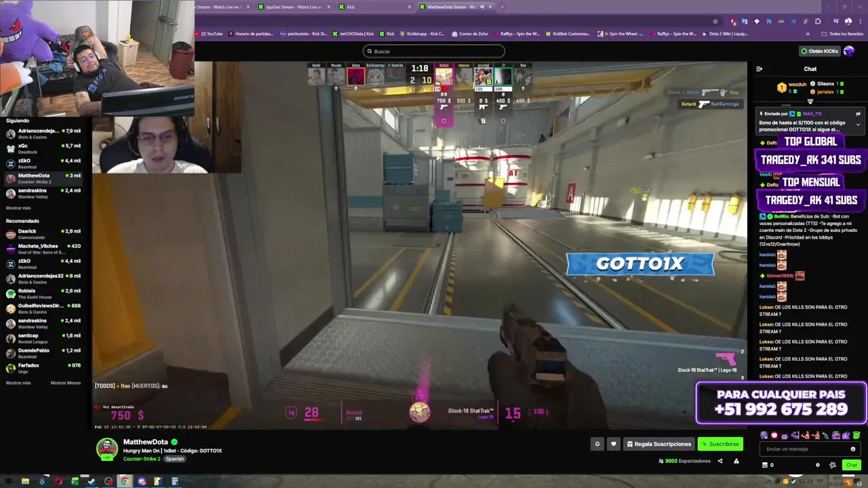
Task: Click the Buscar search field
Action: coord(434,51)
